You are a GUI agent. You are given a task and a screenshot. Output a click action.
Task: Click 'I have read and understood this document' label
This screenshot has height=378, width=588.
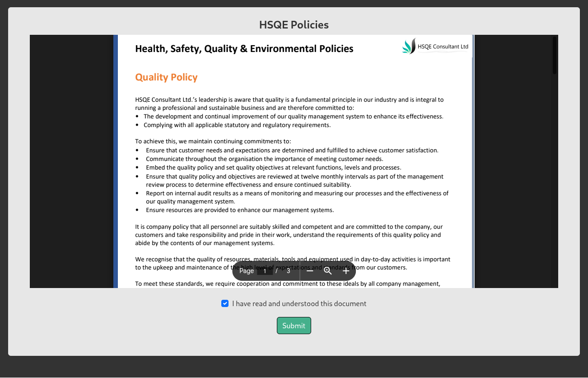pyautogui.click(x=299, y=304)
